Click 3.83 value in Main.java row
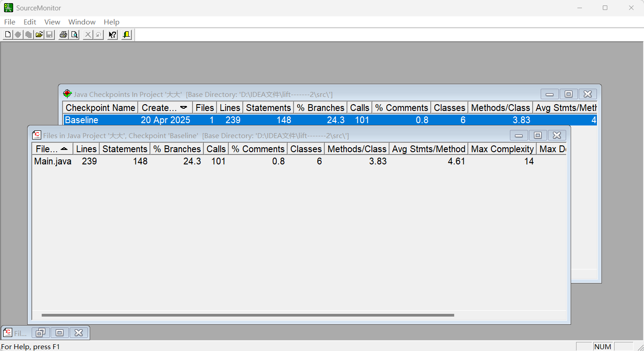The width and height of the screenshot is (644, 351). [x=378, y=161]
